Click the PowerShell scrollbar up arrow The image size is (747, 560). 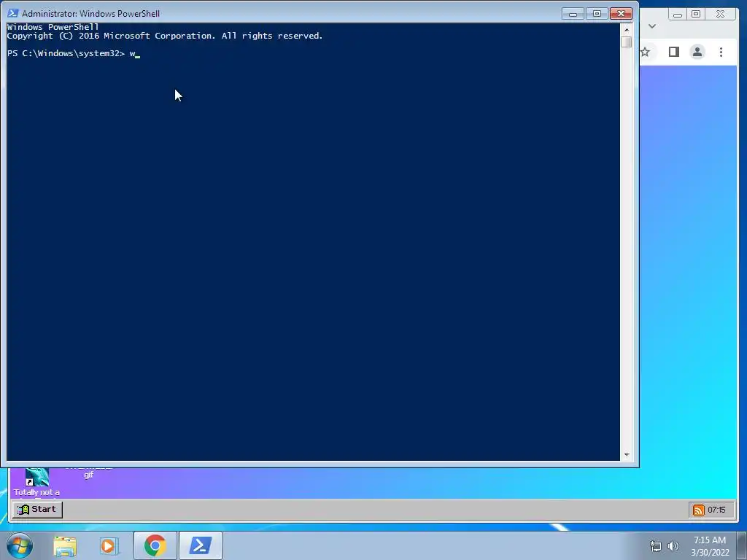tap(627, 29)
